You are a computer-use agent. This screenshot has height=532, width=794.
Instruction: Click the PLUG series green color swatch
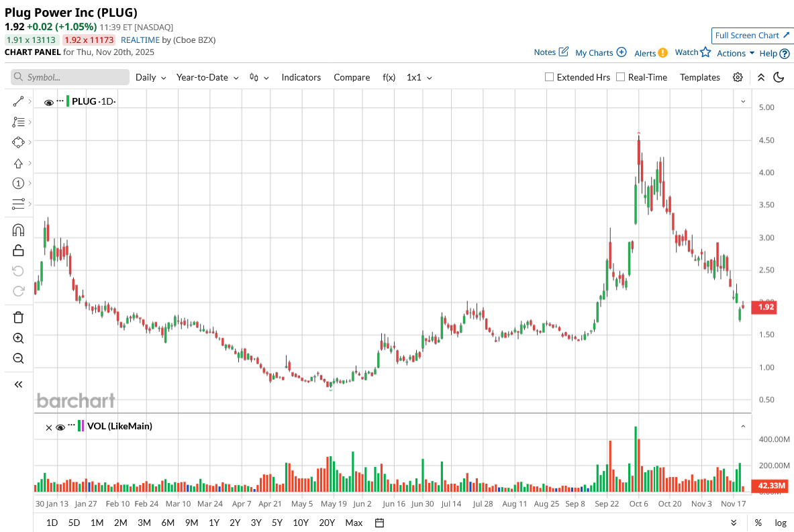point(68,101)
